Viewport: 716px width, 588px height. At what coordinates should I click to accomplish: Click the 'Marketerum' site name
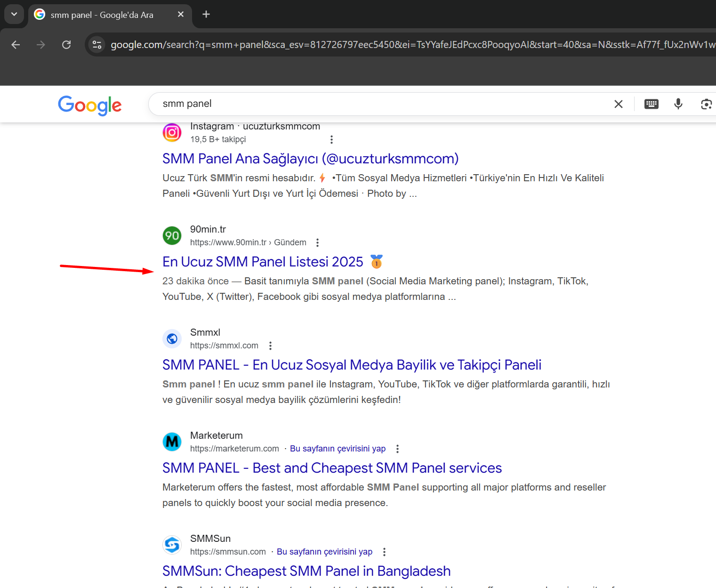[x=217, y=435]
